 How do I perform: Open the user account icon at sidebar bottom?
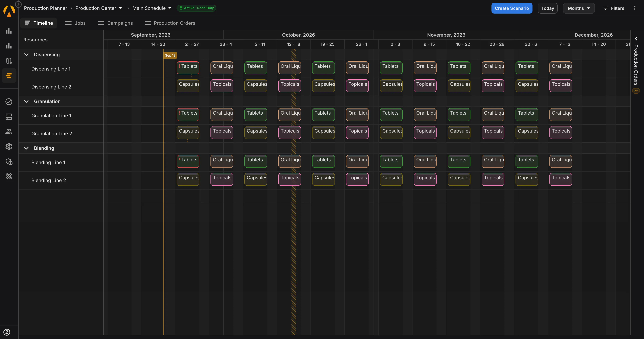point(7,332)
